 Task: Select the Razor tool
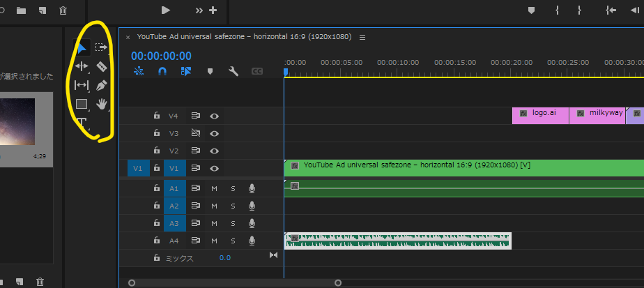[x=102, y=67]
